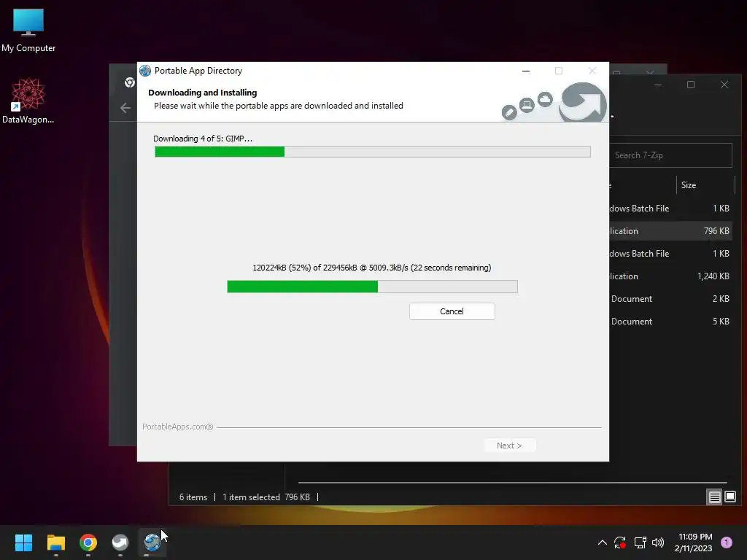Click the GIMP file download progress bar
Image resolution: width=747 pixels, height=560 pixels.
pyautogui.click(x=372, y=286)
